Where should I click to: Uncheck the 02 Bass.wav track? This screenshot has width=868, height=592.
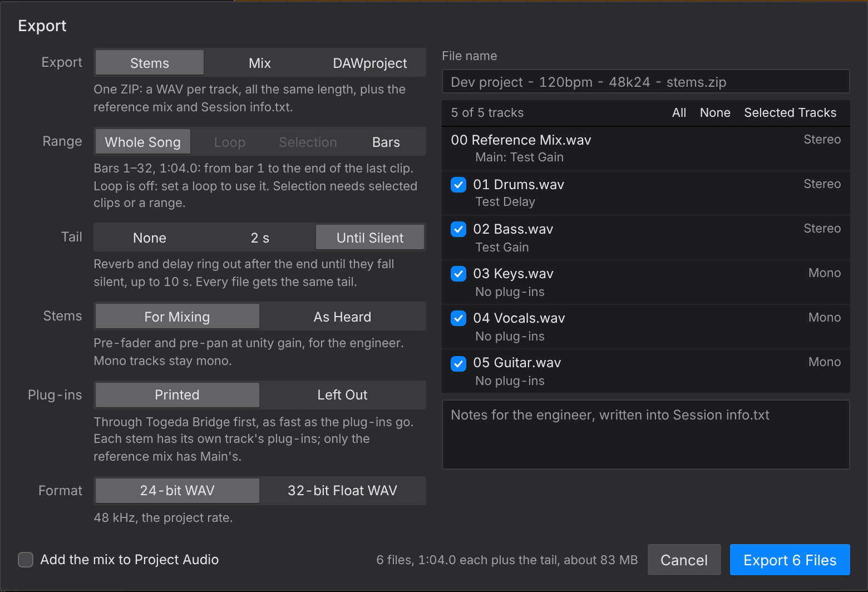(458, 229)
